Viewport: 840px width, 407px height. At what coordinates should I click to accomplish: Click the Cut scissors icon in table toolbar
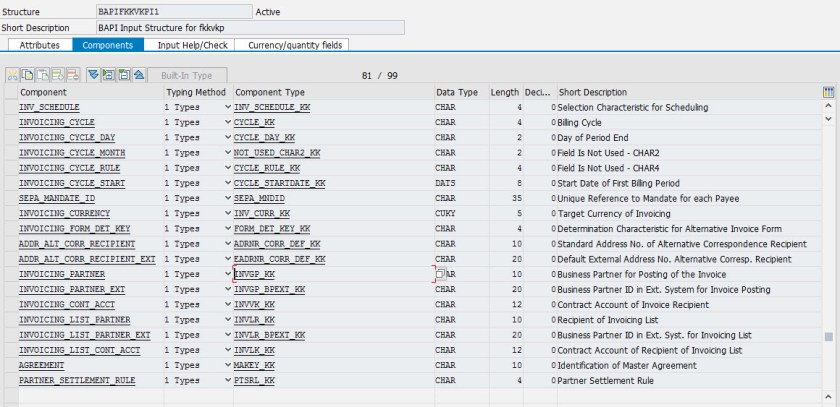click(13, 75)
